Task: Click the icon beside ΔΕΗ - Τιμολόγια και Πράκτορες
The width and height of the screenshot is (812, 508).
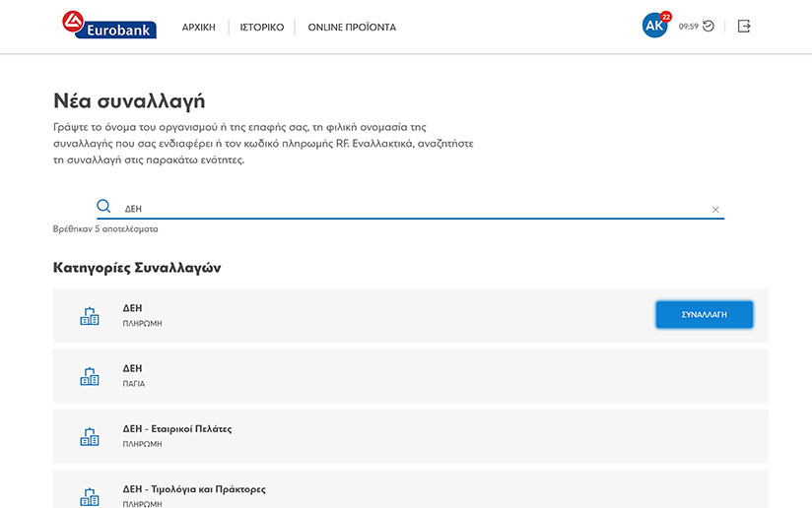Action: tap(90, 496)
